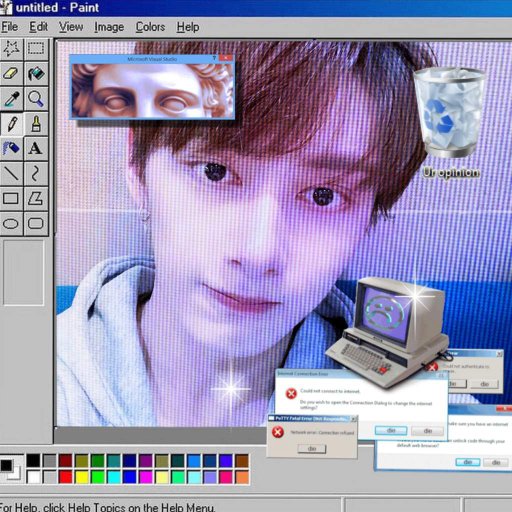Click the Recycle Bin icon
512x512 pixels.
coord(449,112)
